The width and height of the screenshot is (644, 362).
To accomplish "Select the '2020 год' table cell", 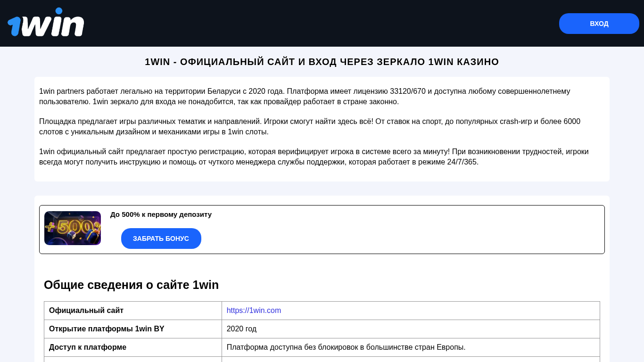I will tap(241, 329).
